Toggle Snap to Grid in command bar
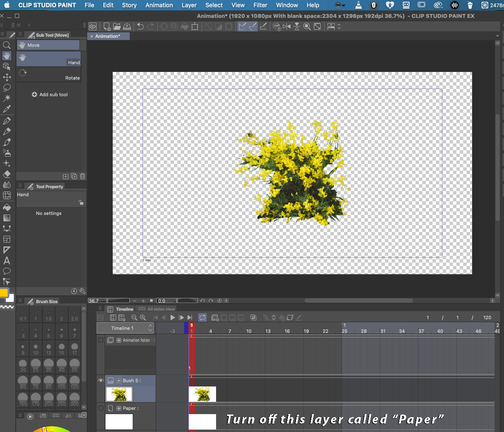This screenshot has width=504, height=432. 263,26
